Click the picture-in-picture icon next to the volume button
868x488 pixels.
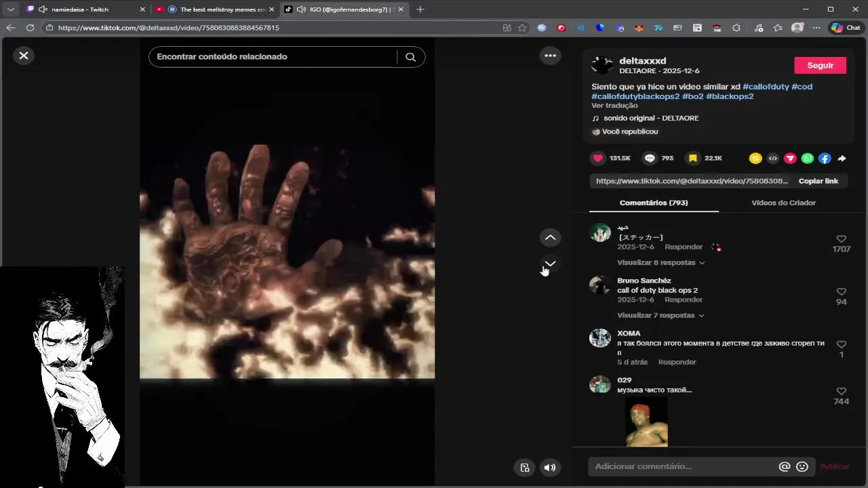(x=524, y=467)
